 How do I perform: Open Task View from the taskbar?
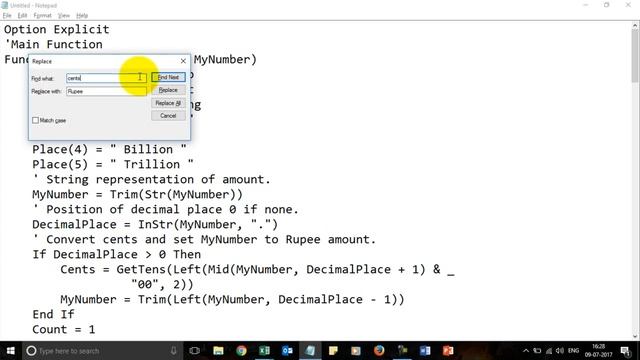coord(195,351)
